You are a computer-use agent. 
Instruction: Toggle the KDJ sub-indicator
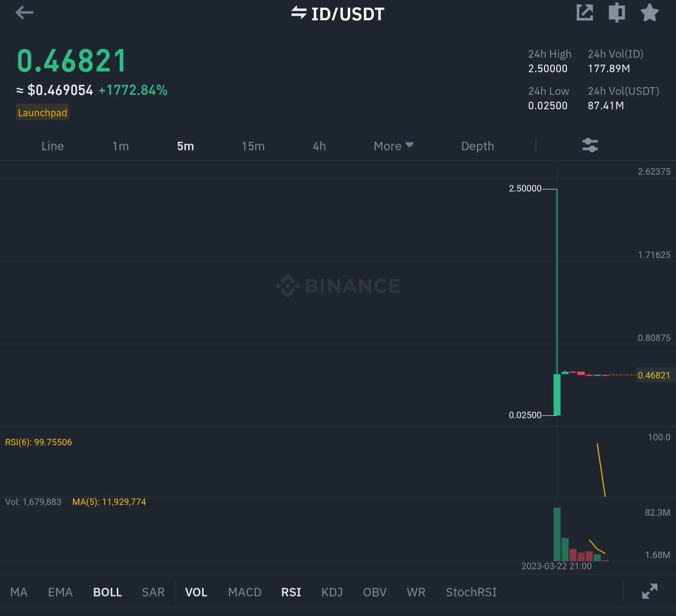(332, 592)
